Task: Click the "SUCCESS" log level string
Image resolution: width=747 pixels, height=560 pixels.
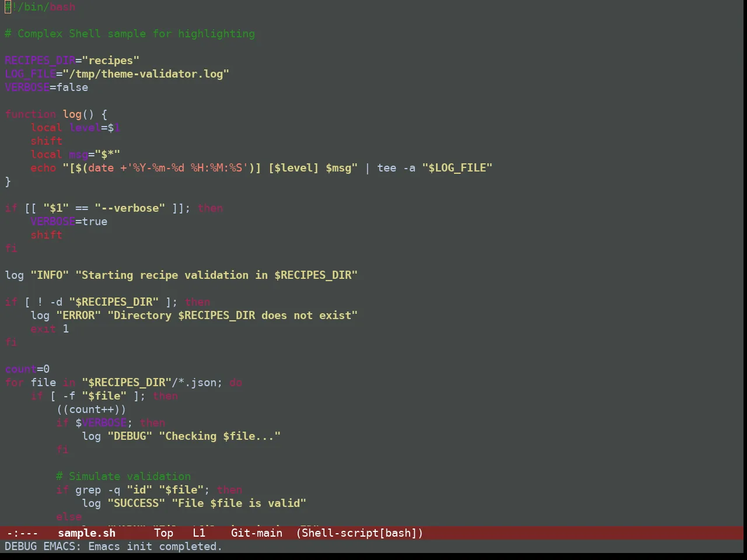Action: coord(137,503)
